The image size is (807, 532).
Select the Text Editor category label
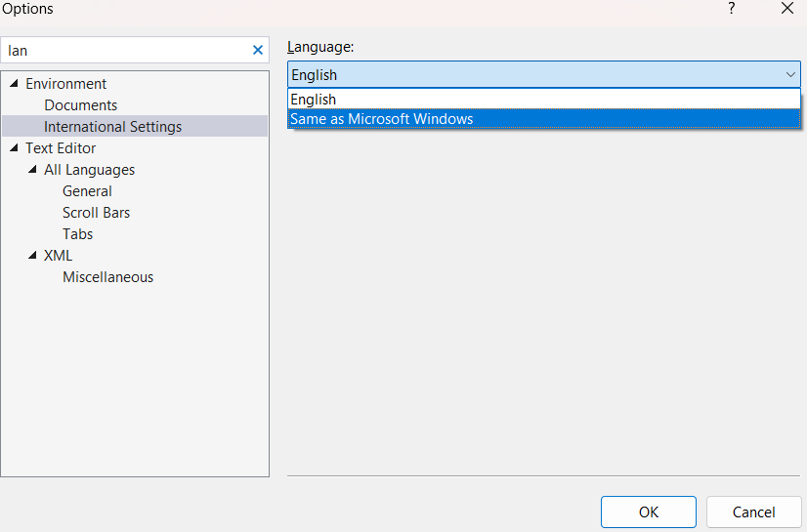(61, 148)
